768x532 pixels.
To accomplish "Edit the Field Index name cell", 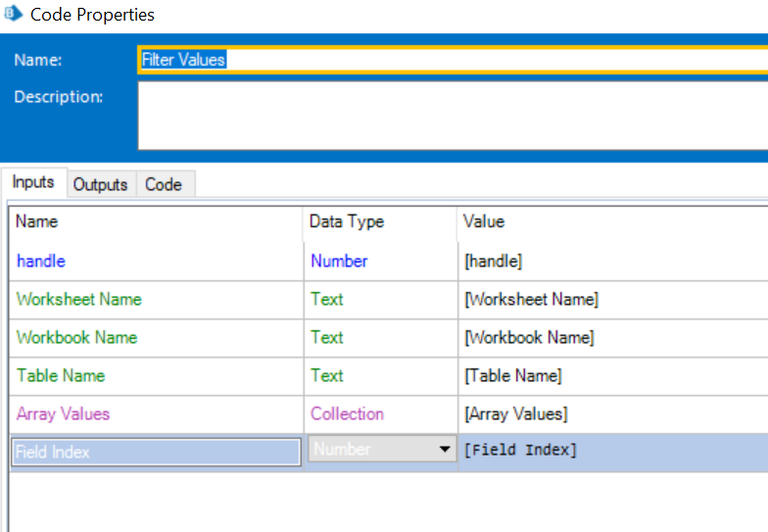I will click(156, 452).
